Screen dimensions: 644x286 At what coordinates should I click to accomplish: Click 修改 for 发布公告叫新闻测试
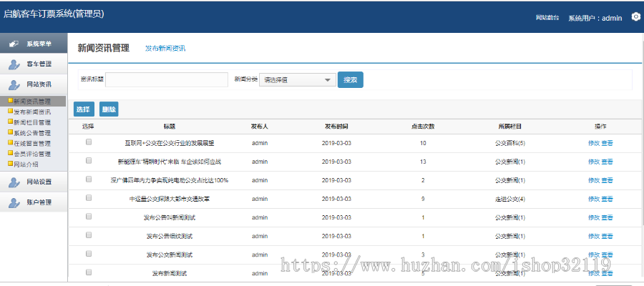point(594,217)
